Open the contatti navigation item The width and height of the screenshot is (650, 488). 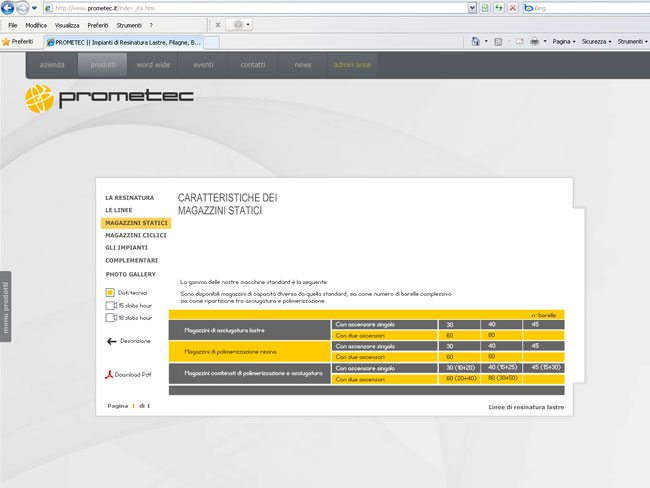point(253,65)
